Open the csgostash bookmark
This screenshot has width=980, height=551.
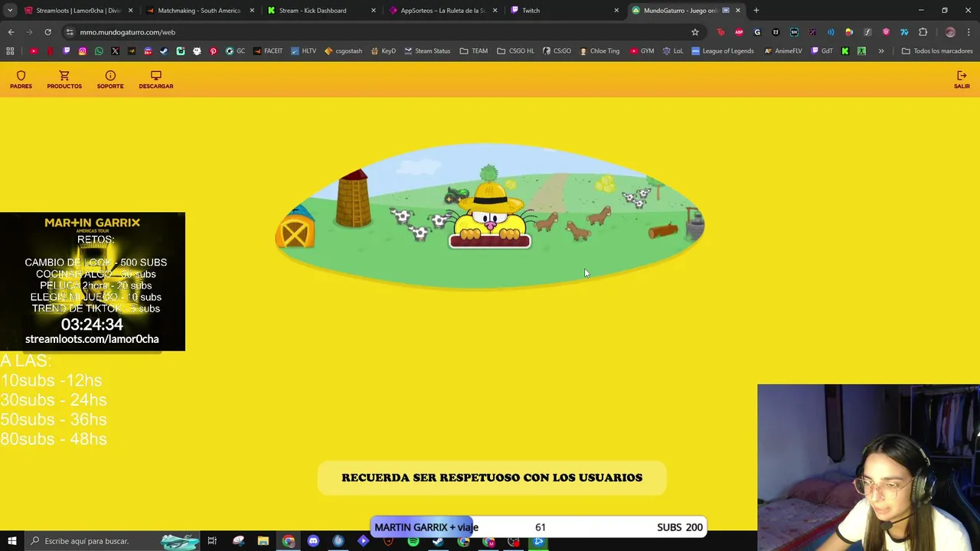343,51
